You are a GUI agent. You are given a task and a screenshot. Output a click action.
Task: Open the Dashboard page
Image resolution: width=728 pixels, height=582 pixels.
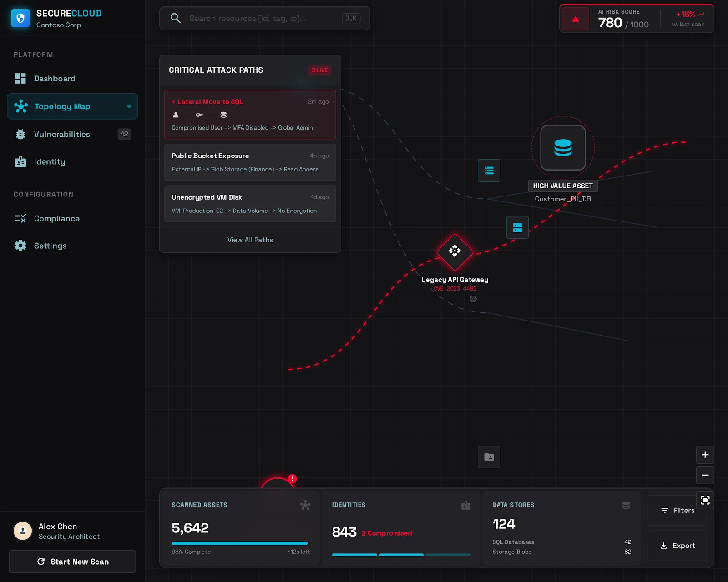(72, 79)
